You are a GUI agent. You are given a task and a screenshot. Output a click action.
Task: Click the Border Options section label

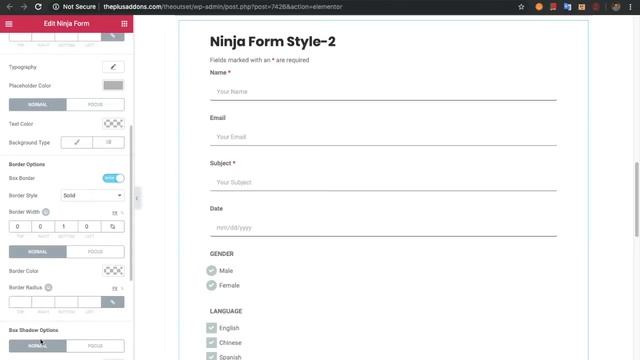[27, 164]
